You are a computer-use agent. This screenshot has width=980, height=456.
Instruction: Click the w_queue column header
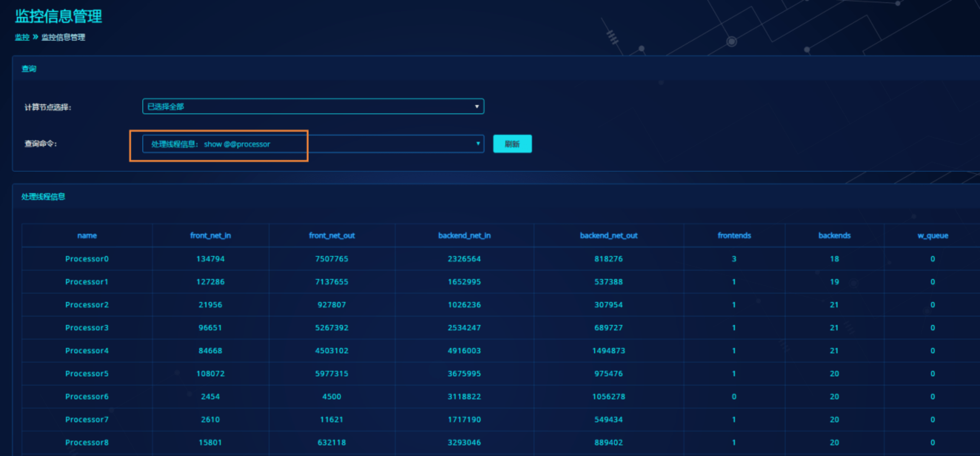tap(933, 235)
